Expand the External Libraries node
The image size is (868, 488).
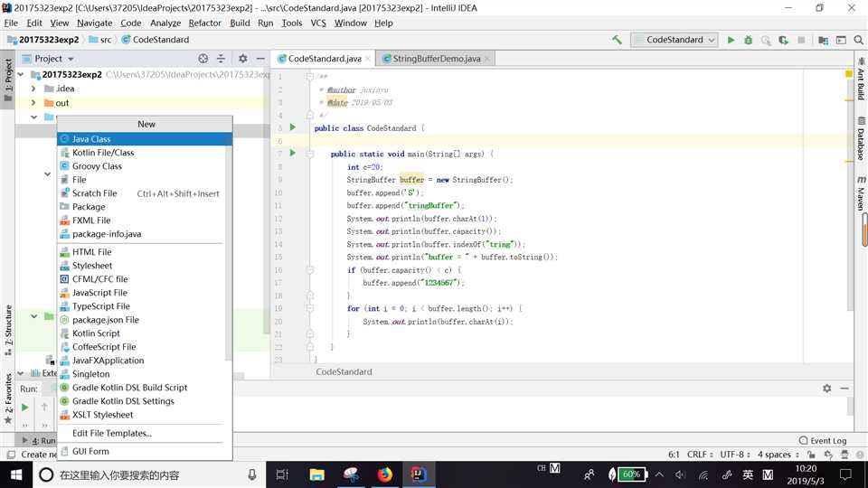(x=21, y=373)
